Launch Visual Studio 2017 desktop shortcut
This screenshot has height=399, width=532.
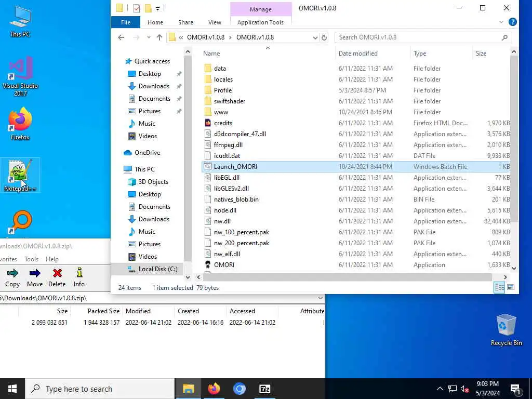(20, 76)
